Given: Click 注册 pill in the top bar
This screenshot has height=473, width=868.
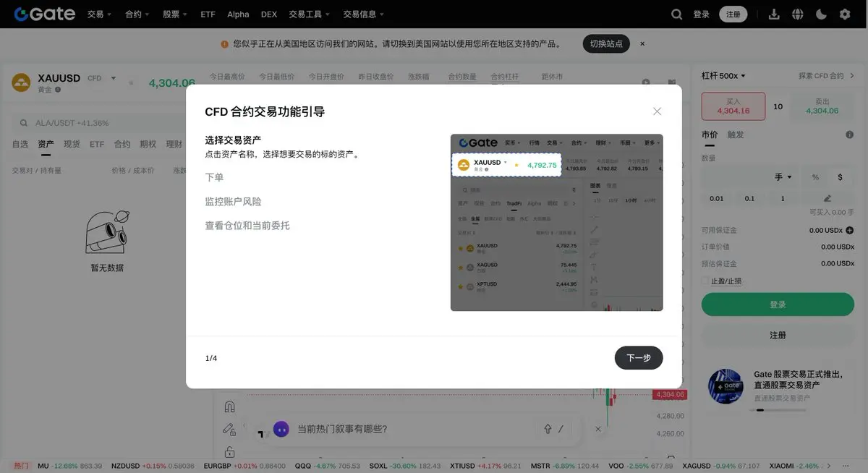Looking at the screenshot, I should [x=733, y=14].
